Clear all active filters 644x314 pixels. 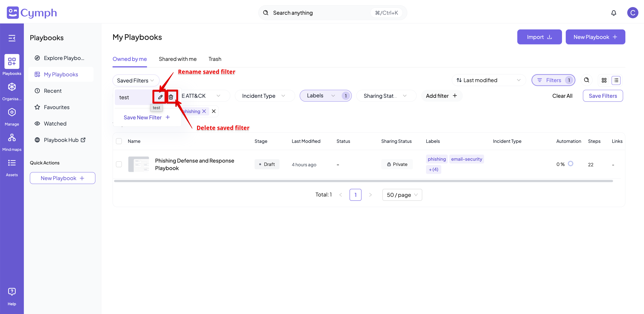[562, 96]
